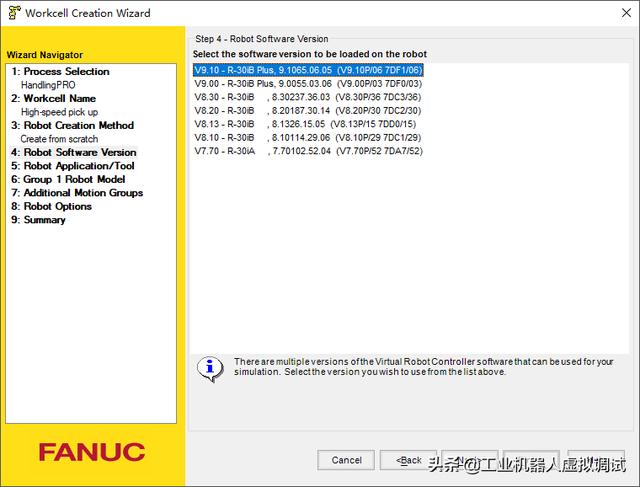640x487 pixels.
Task: Click Create from scratch entry
Action: pyautogui.click(x=59, y=139)
